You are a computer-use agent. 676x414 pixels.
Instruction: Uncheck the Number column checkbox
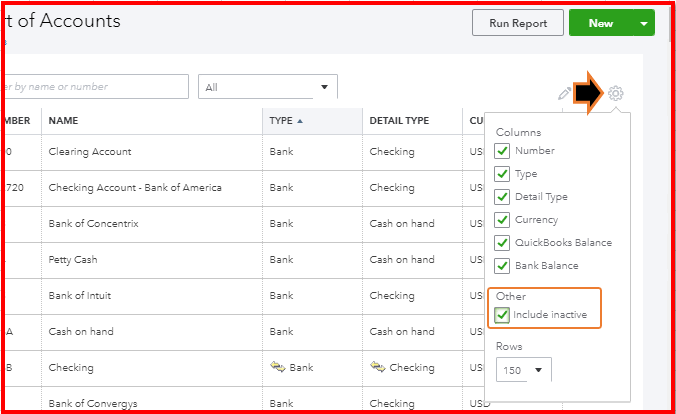tap(503, 151)
